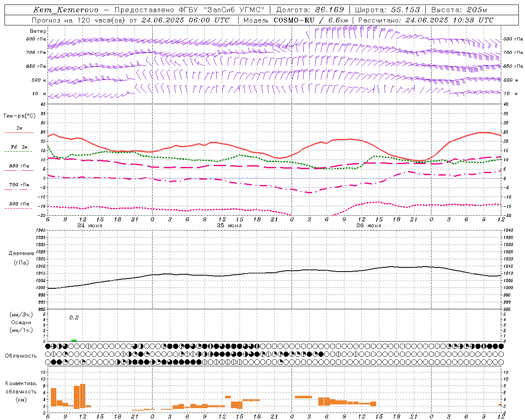Click the 'Тем-ра(°C)' panel label
Screen dimensions: 525x420
(19, 116)
